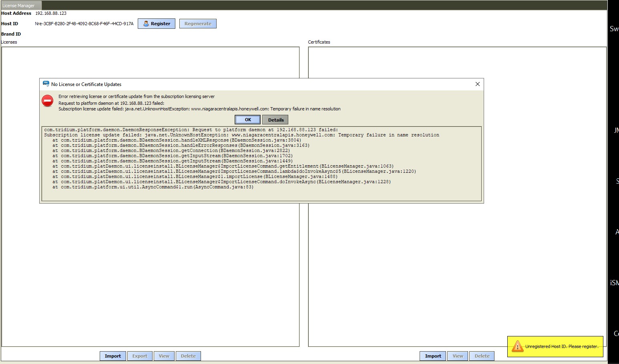Click the Host ID value text
The image size is (619, 364).
point(84,24)
